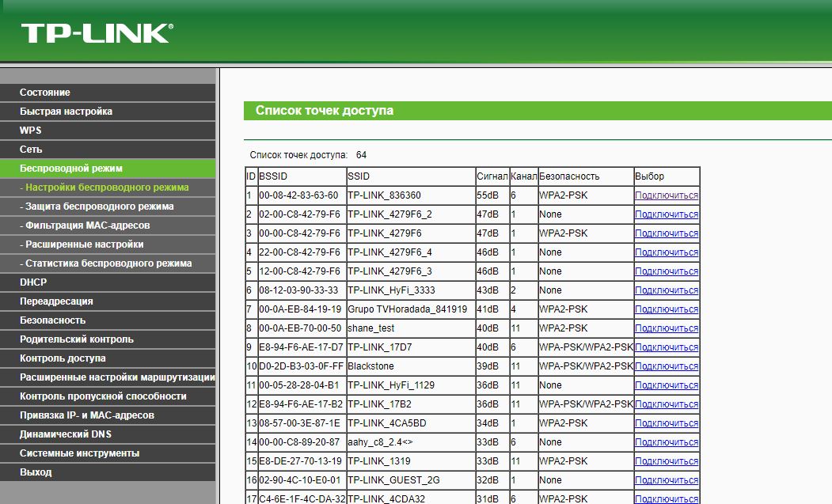Screen dimensions: 832x504
Task: Connect to Blackstone network
Action: click(667, 366)
